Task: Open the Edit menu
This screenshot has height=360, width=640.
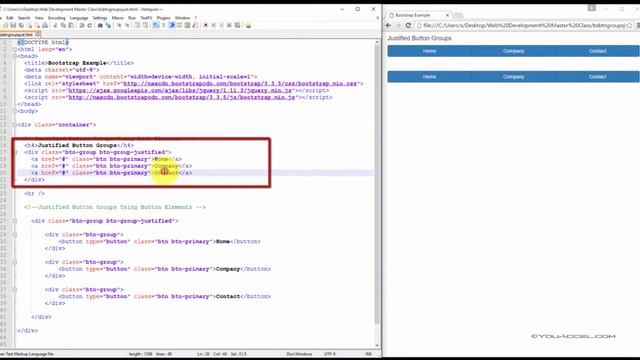Action: (10, 18)
